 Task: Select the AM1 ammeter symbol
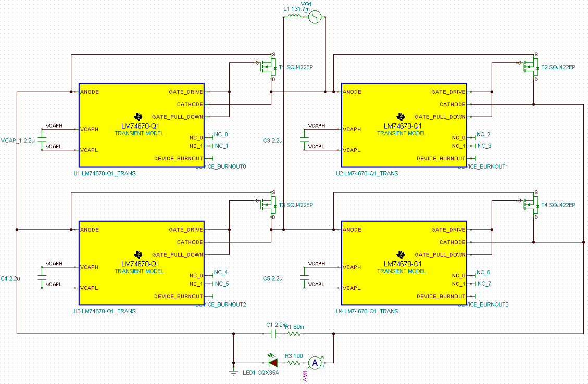315,363
